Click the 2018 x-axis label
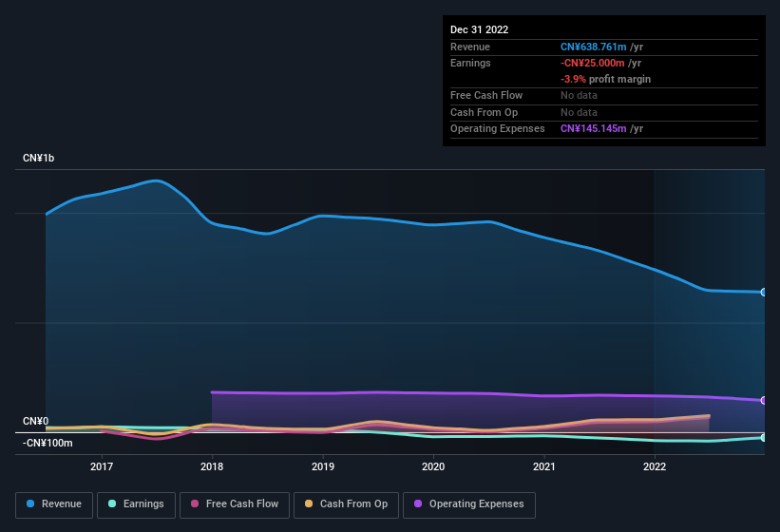Image resolution: width=780 pixels, height=532 pixels. click(x=212, y=466)
